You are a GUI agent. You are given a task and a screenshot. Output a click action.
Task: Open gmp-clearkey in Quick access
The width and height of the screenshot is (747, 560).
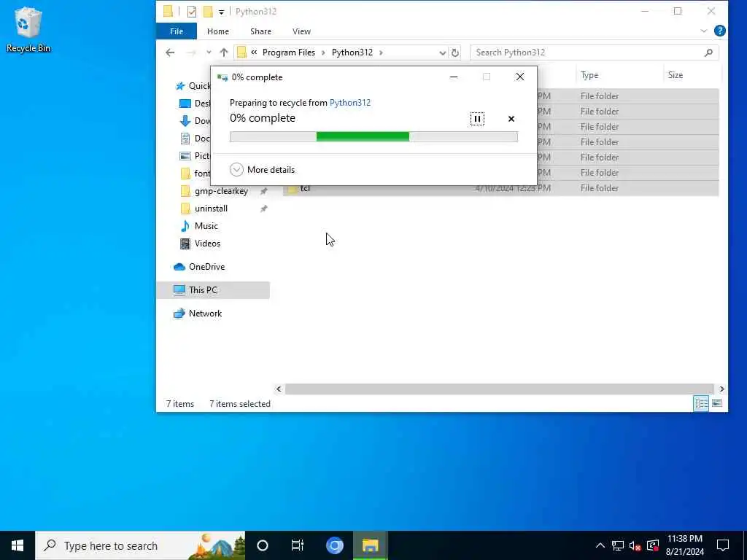(x=221, y=191)
